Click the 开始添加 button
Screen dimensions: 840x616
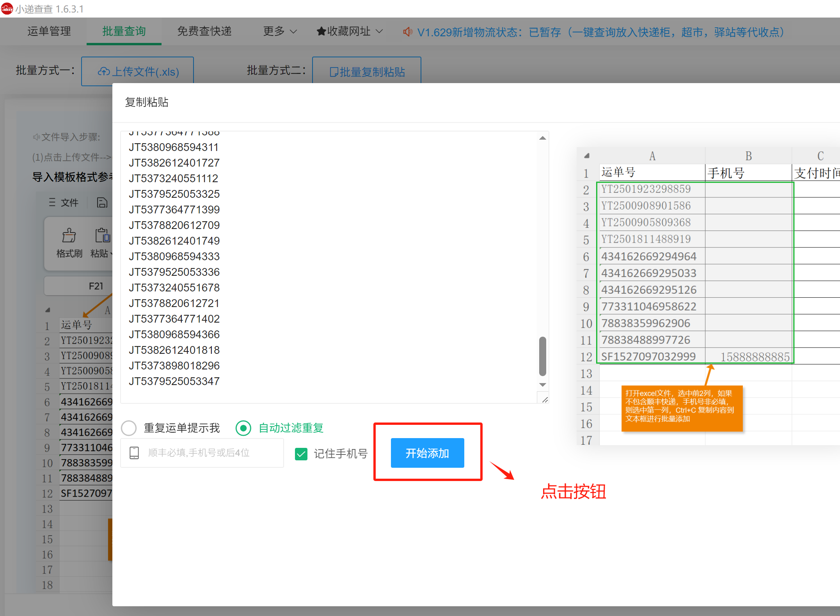tap(427, 453)
